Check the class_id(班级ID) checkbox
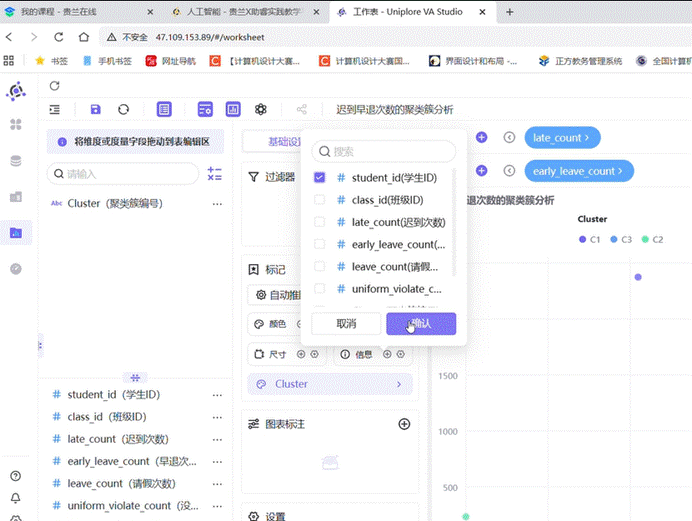The height and width of the screenshot is (521, 692). coord(320,200)
